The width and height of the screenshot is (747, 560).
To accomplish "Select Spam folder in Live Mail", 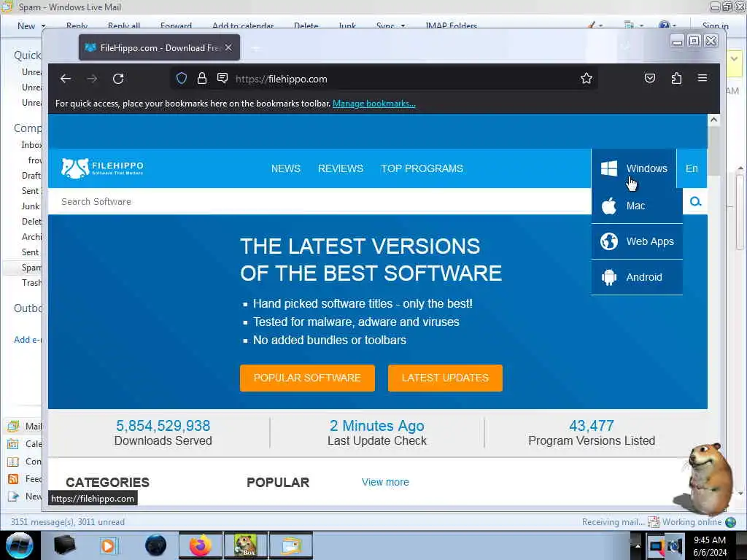I will (31, 268).
